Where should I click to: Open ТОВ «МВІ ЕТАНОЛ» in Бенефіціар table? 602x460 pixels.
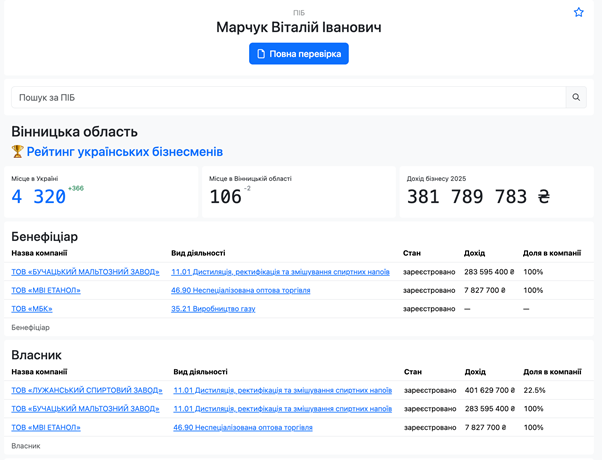[x=46, y=290]
